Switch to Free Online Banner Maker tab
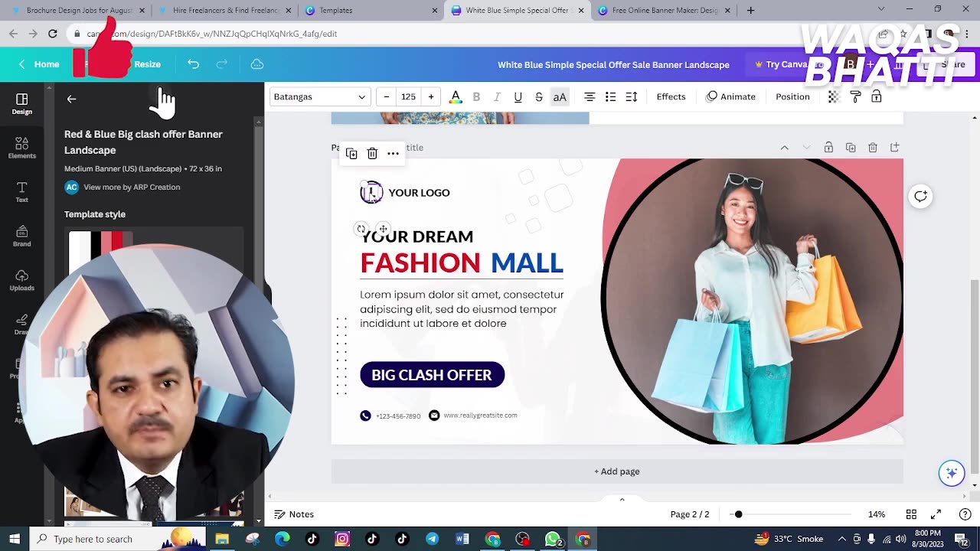The width and height of the screenshot is (980, 551). point(665,11)
